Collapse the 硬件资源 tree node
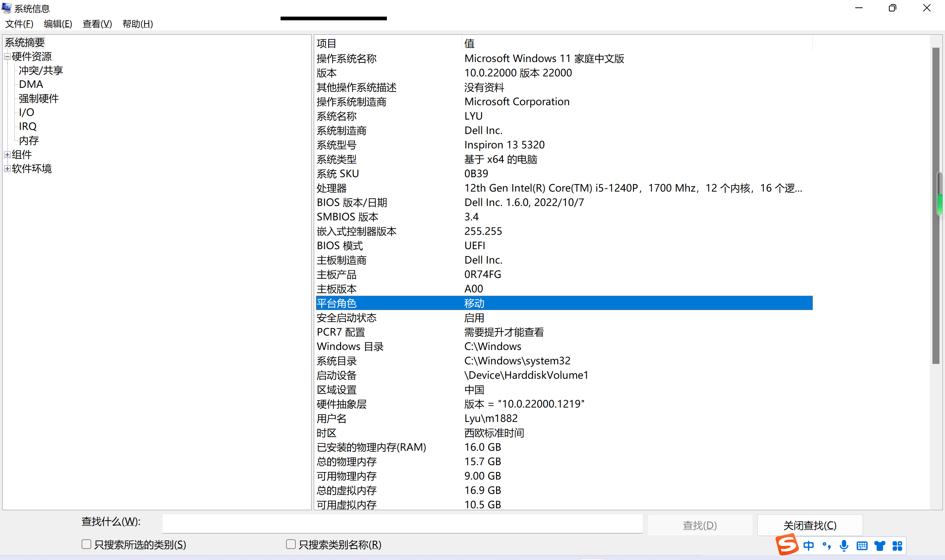Screen dimensions: 945x560 (x=7, y=56)
